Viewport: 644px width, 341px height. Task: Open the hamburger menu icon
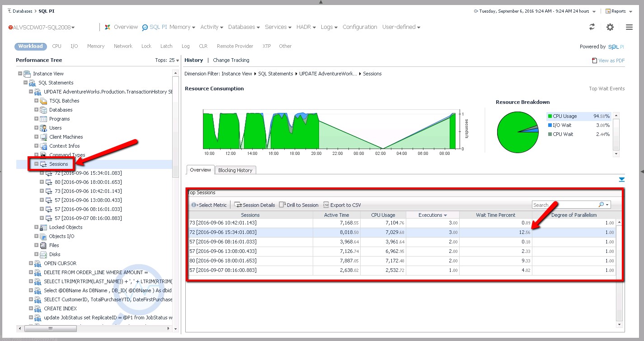coord(629,27)
